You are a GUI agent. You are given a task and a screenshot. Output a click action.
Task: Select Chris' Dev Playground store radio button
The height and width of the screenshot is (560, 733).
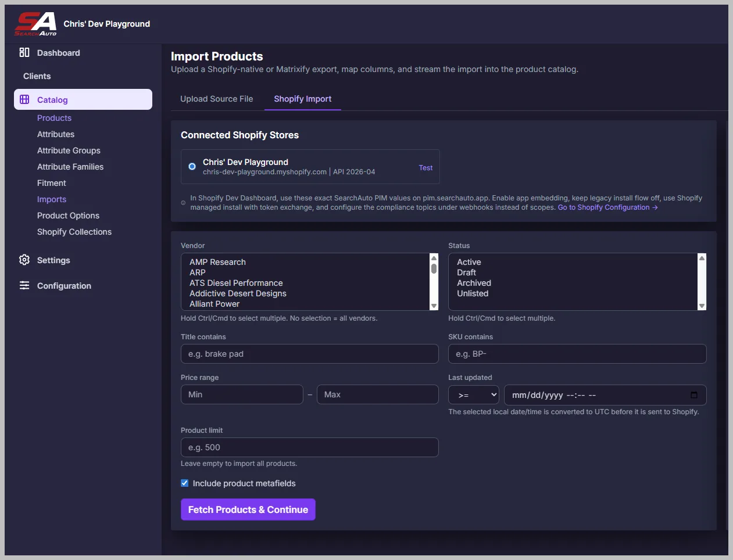click(x=192, y=167)
